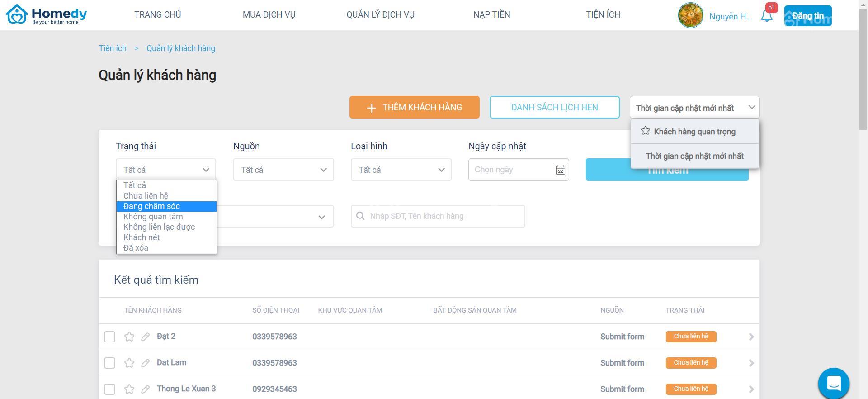This screenshot has height=399, width=868.
Task: Open the QUẢN LÝ DỊCH VỤ menu
Action: [x=380, y=14]
